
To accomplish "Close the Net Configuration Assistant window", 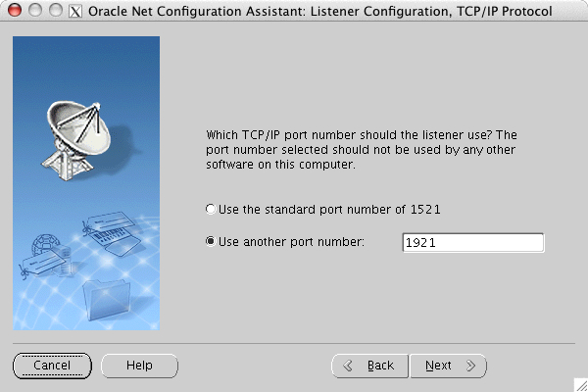I will [14, 11].
